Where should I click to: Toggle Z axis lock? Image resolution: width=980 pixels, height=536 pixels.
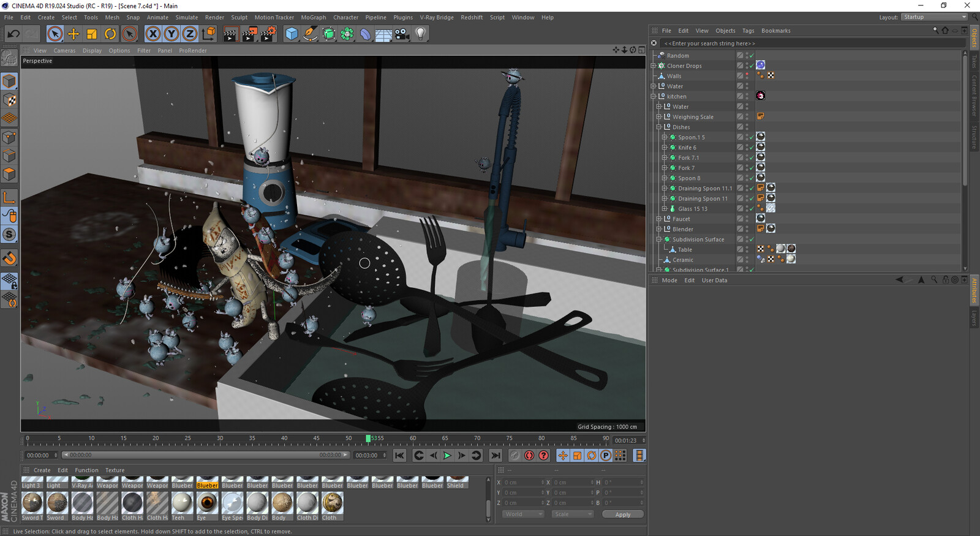[x=190, y=34]
